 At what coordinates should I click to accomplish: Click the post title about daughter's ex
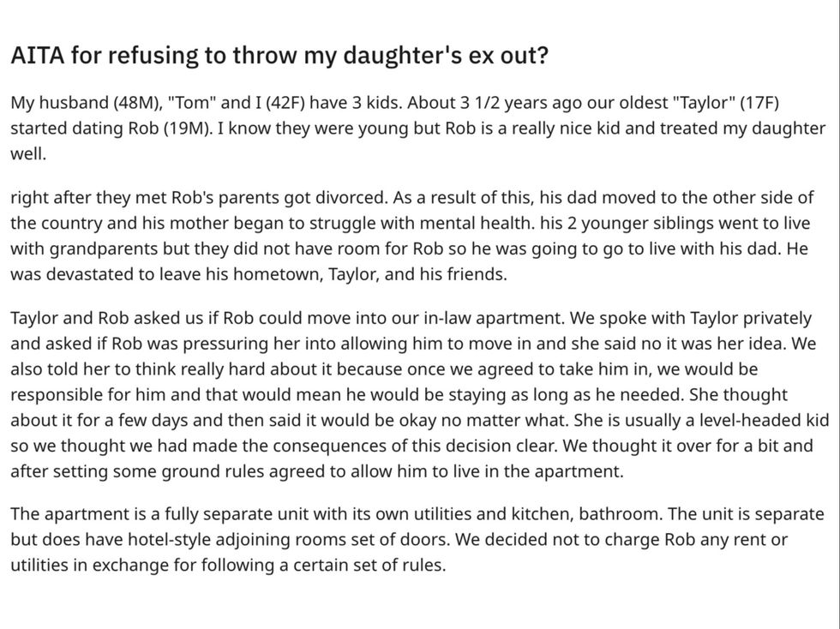coord(279,57)
